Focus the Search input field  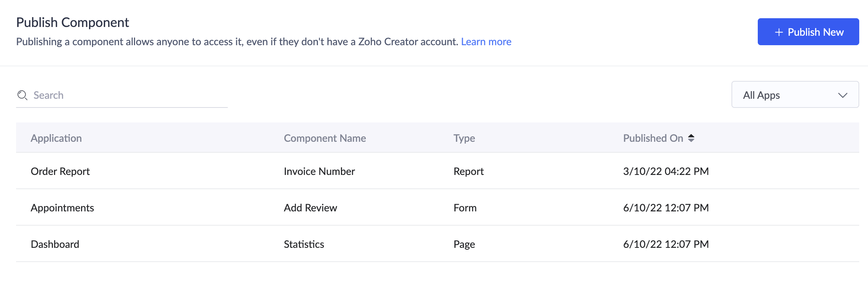128,95
